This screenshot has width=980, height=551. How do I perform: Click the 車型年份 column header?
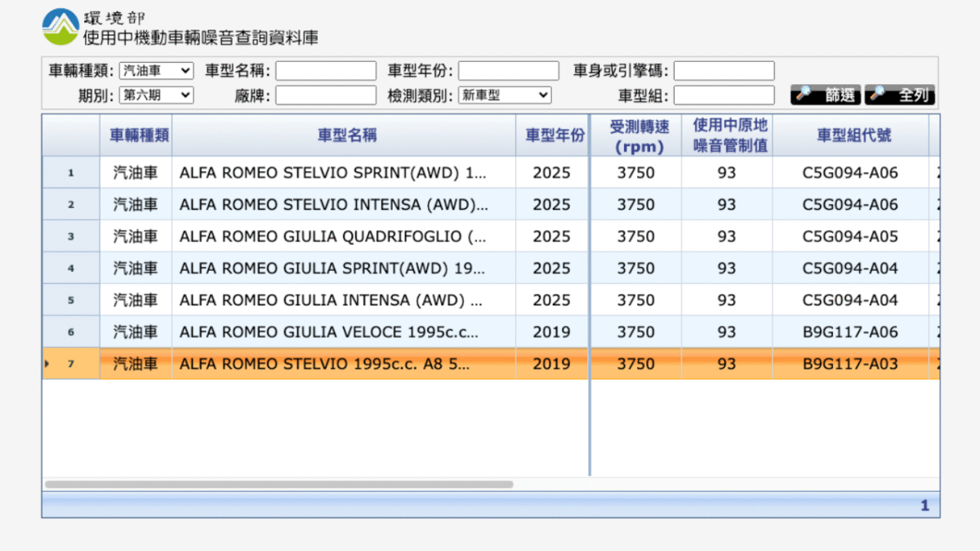click(x=555, y=136)
